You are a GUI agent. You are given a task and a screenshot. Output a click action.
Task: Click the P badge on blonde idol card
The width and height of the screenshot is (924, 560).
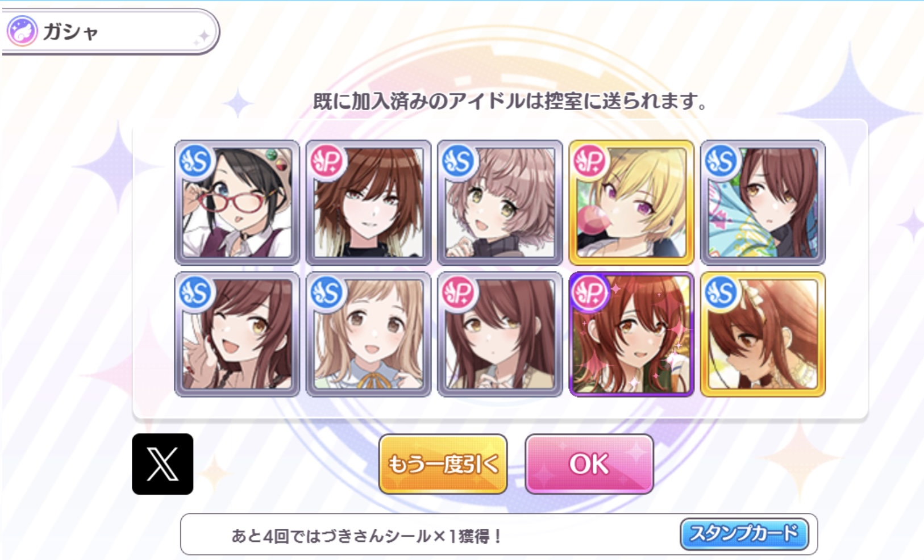click(x=590, y=161)
